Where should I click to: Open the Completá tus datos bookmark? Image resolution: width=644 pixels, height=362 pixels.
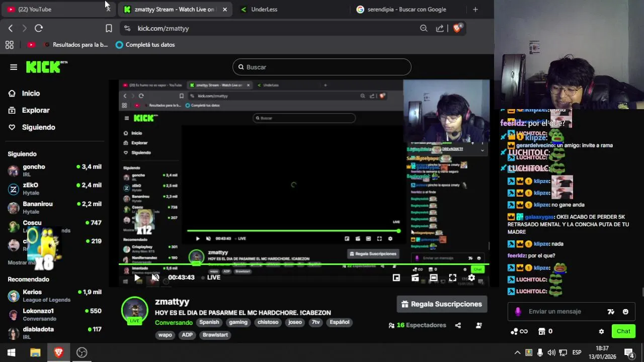[x=145, y=45]
